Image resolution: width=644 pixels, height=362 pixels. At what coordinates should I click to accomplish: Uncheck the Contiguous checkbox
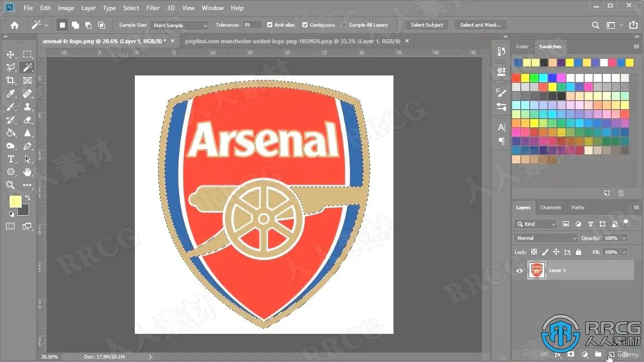coord(305,25)
